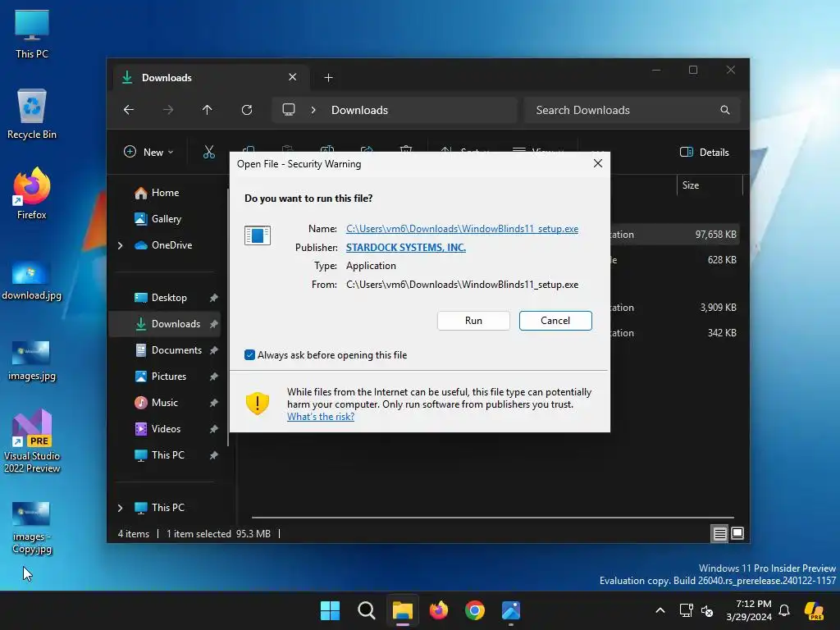The image size is (840, 630).
Task: Click the Up arrow in File Explorer
Action: click(x=208, y=110)
